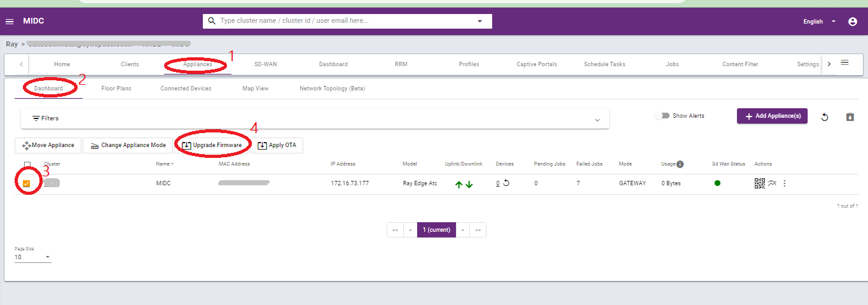This screenshot has width=868, height=305.
Task: Open the cluster search dropdown arrow
Action: pyautogui.click(x=480, y=21)
